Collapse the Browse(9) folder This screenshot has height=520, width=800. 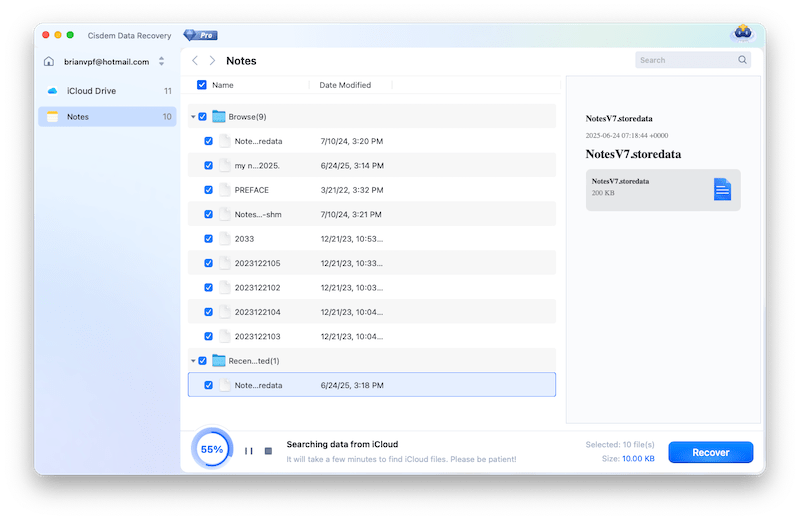[x=192, y=117]
